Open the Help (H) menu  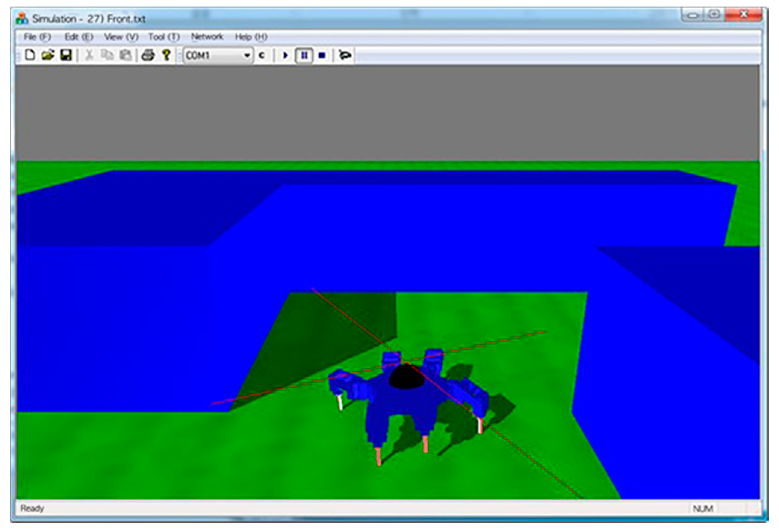point(251,36)
